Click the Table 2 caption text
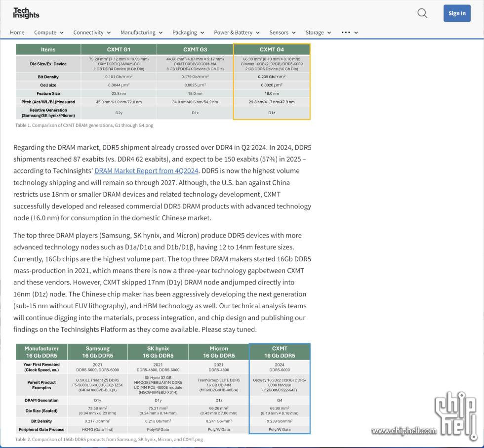Screen dimensions: 484x448 (x=109, y=439)
